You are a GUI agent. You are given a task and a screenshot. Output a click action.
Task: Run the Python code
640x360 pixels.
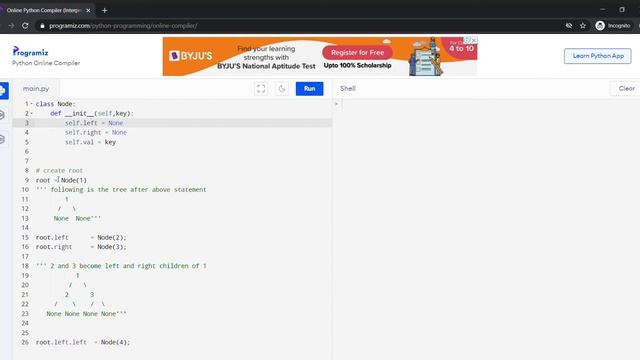[x=309, y=89]
